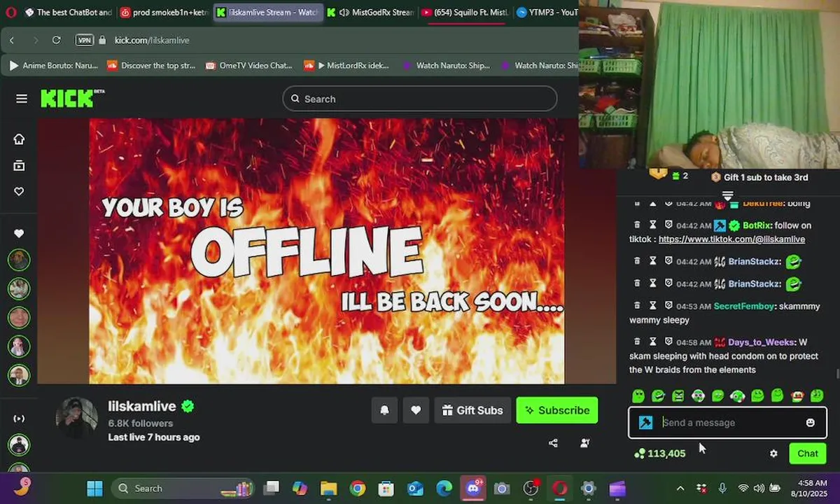This screenshot has width=840, height=504.
Task: Toggle microphone icon in system tray
Action: point(722,488)
